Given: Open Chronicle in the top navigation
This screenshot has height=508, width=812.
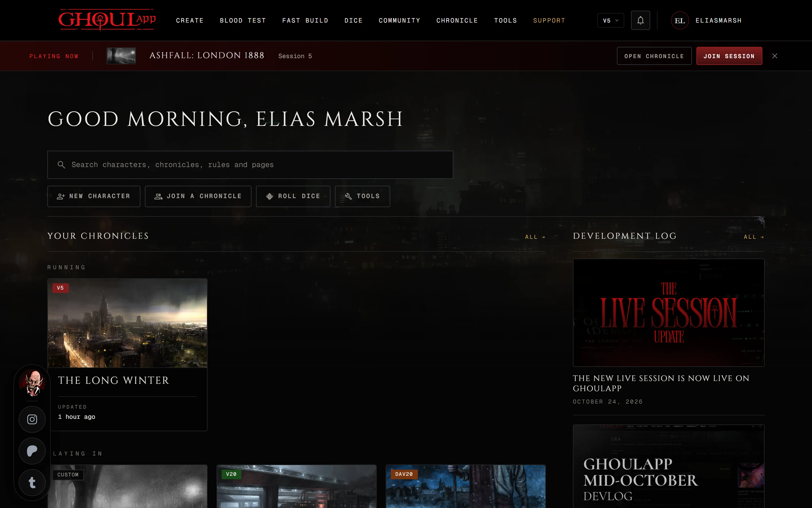Looking at the screenshot, I should pos(457,21).
